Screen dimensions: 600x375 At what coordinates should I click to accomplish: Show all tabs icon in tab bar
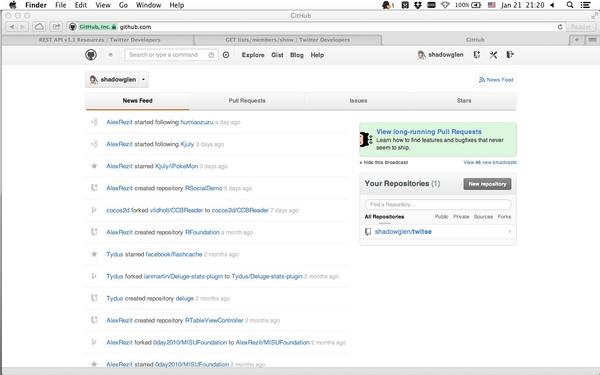click(592, 39)
